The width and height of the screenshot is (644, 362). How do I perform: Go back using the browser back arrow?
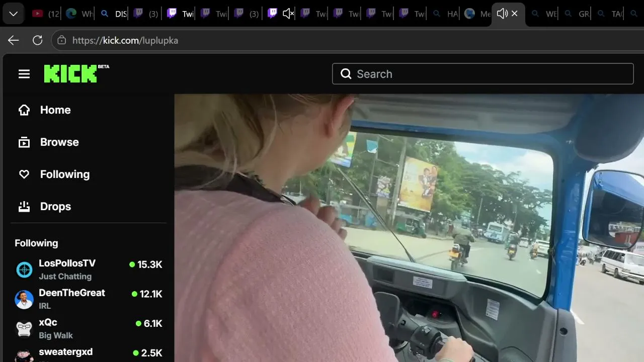pyautogui.click(x=14, y=40)
